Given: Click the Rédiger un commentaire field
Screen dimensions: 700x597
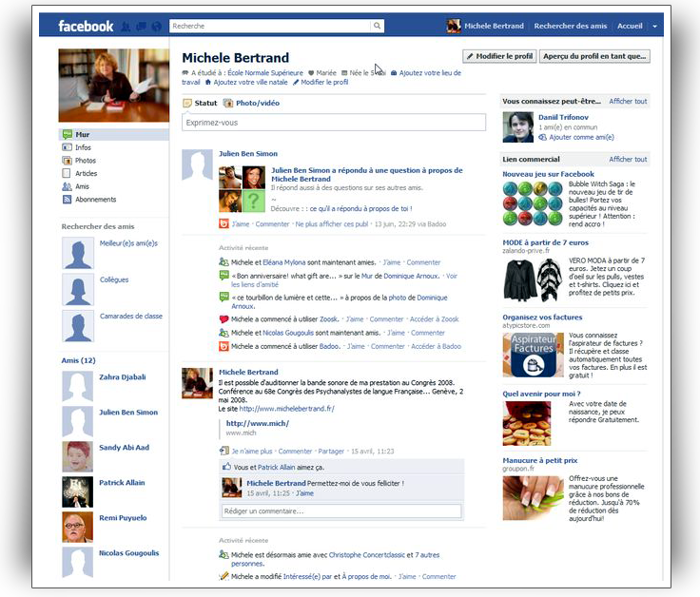Looking at the screenshot, I should pyautogui.click(x=341, y=510).
